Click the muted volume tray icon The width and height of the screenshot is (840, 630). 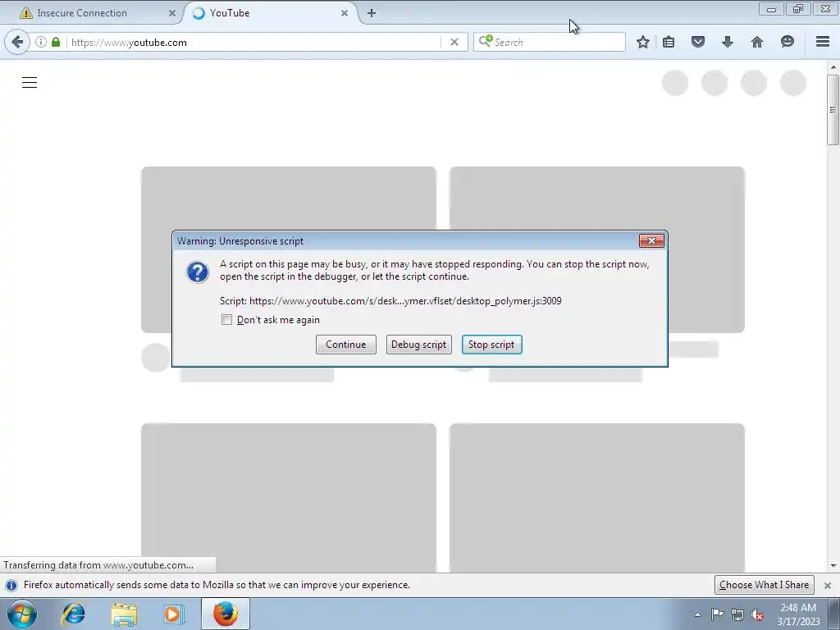[x=757, y=614]
